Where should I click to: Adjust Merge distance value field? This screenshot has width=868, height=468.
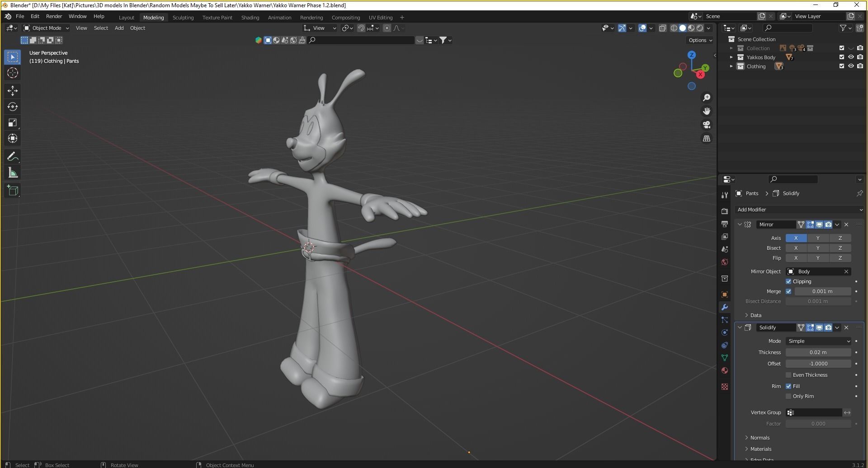822,291
